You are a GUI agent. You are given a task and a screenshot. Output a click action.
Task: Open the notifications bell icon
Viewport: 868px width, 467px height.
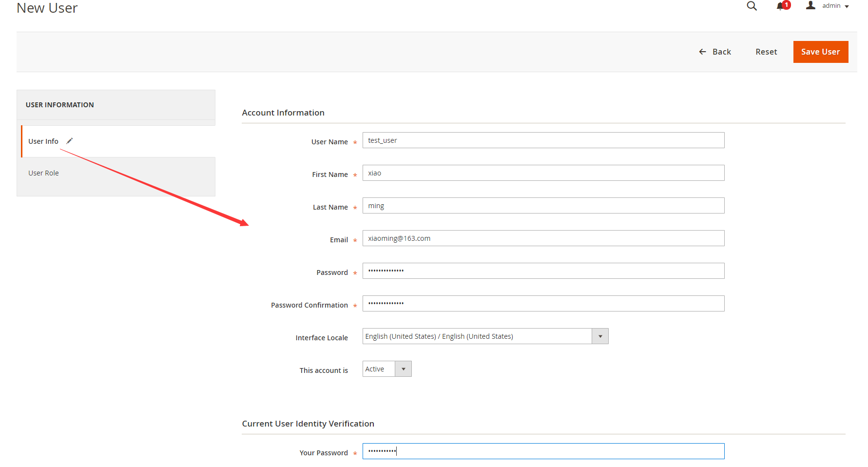[781, 6]
